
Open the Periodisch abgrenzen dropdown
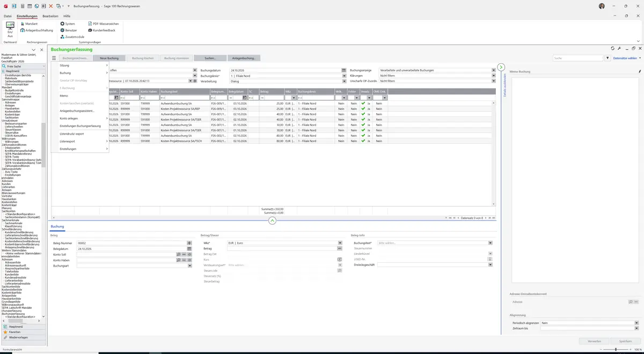[x=636, y=323]
